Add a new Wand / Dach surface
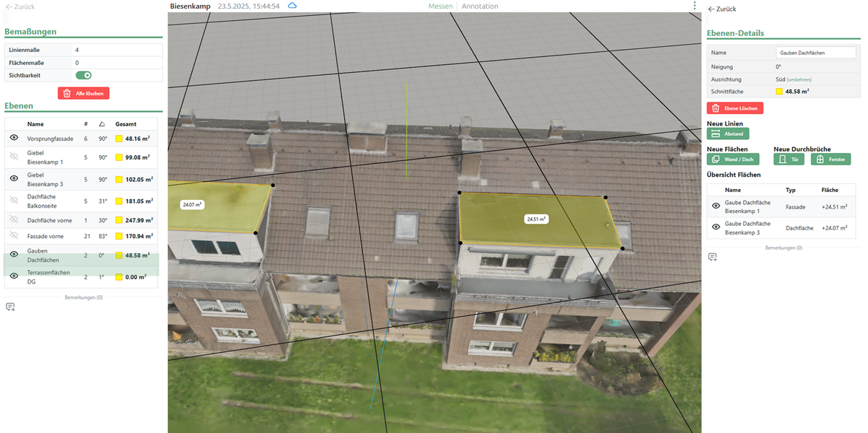Image resolution: width=868 pixels, height=433 pixels. click(x=733, y=159)
